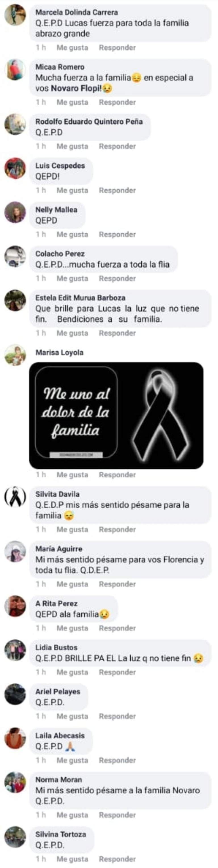This screenshot has width=218, height=868.
Task: Open Silvina Tortoza's profile photo
Action: 15,837
